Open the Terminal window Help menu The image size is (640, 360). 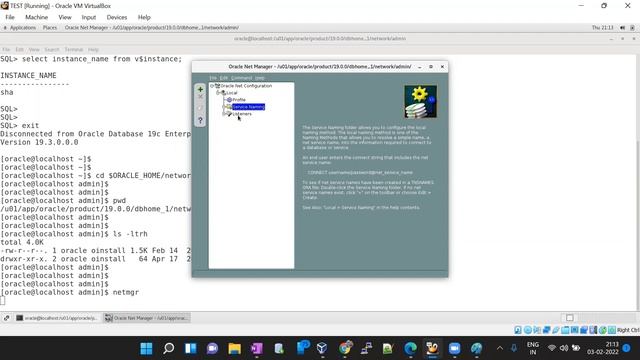(93, 49)
